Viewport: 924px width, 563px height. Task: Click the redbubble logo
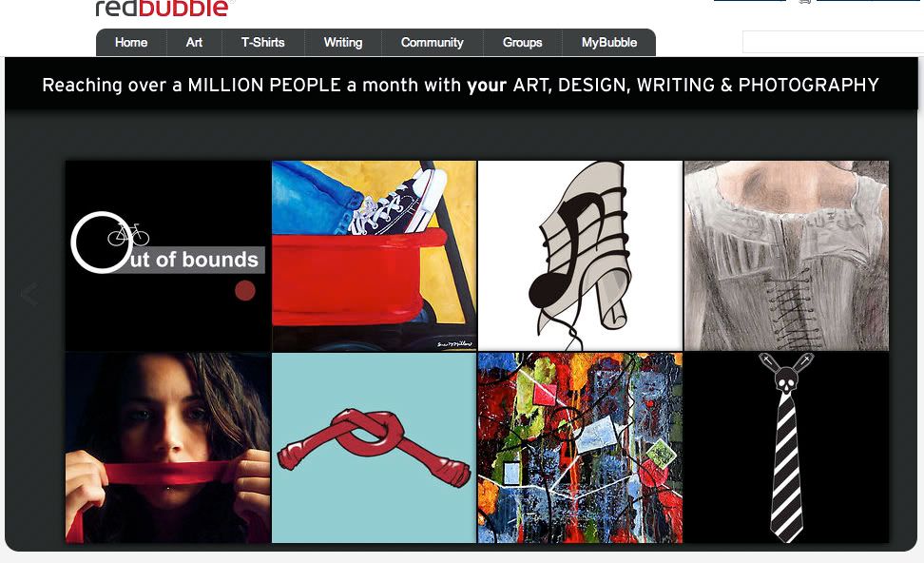point(163,8)
